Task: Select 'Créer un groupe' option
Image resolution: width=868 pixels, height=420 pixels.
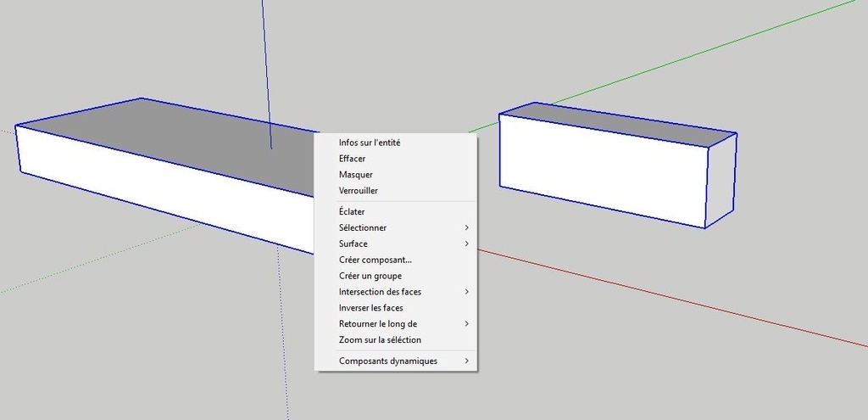Action: click(x=370, y=276)
